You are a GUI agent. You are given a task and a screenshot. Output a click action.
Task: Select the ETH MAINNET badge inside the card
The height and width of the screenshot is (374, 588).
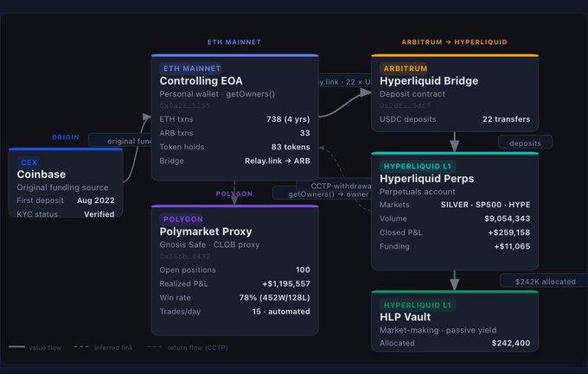(x=192, y=68)
